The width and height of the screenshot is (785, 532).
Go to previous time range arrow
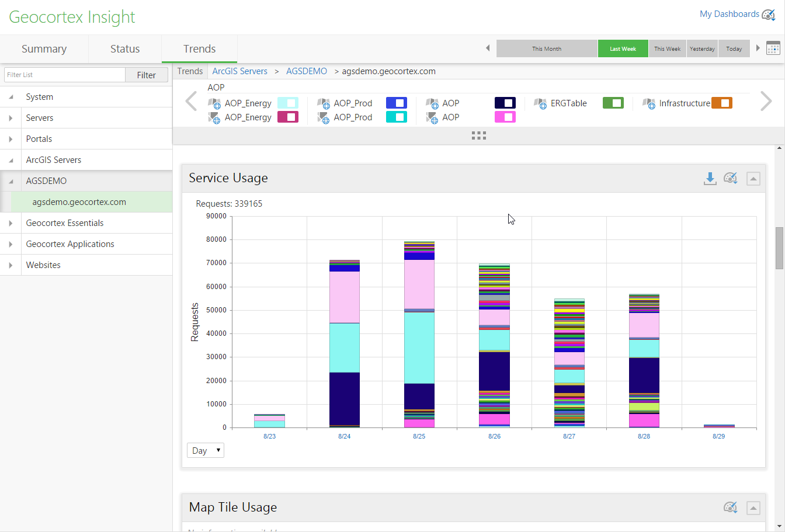click(488, 48)
